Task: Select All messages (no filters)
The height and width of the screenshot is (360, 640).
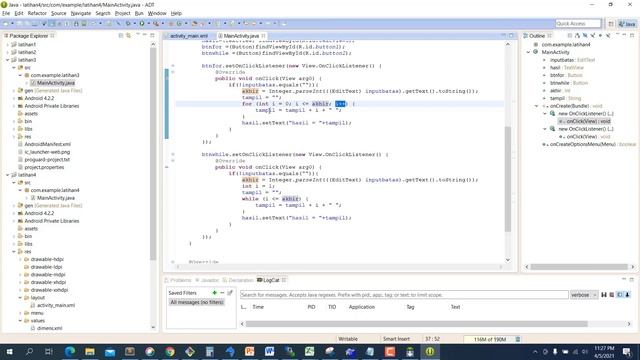Action: coord(197,302)
